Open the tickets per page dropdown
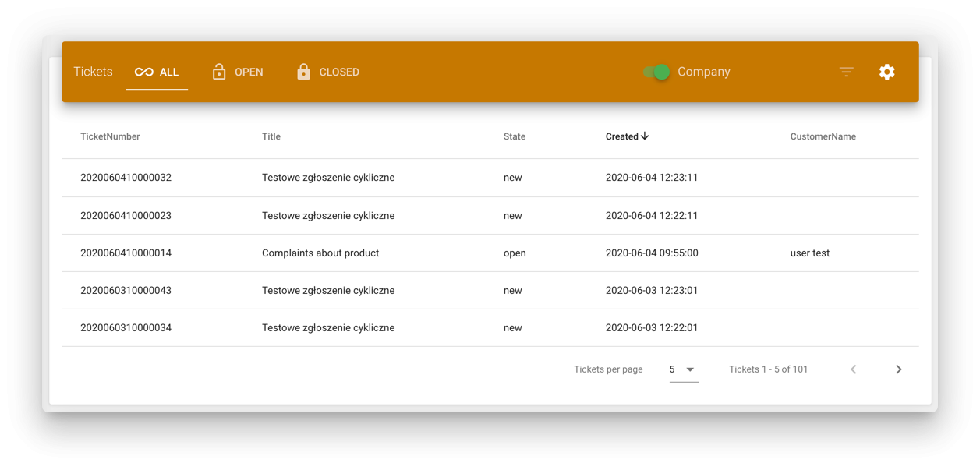980x463 pixels. point(684,369)
